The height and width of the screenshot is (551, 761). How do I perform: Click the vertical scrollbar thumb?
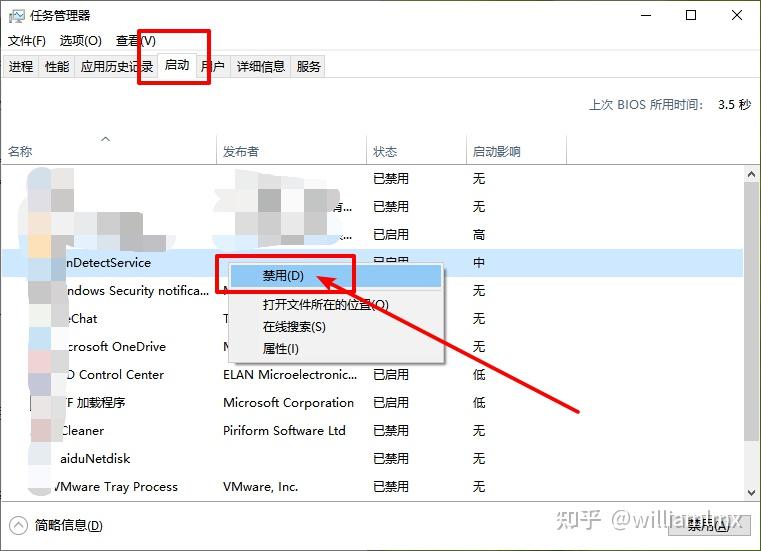[x=751, y=312]
